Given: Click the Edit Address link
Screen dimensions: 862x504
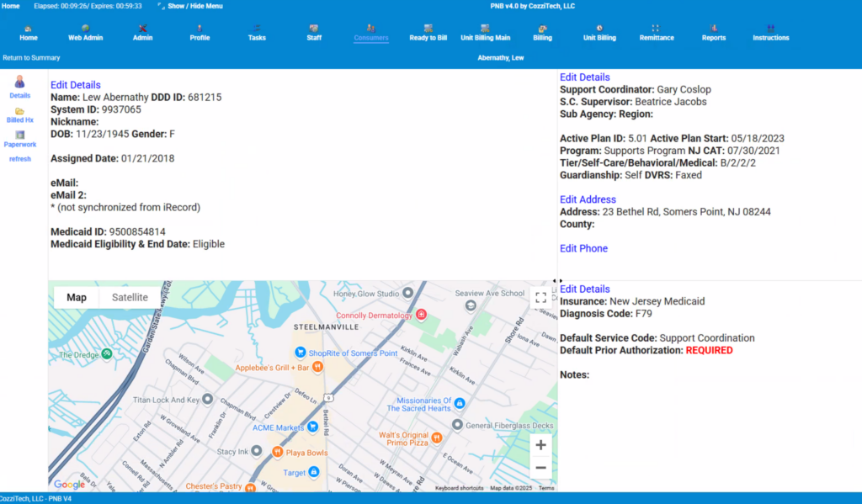Looking at the screenshot, I should coord(588,199).
